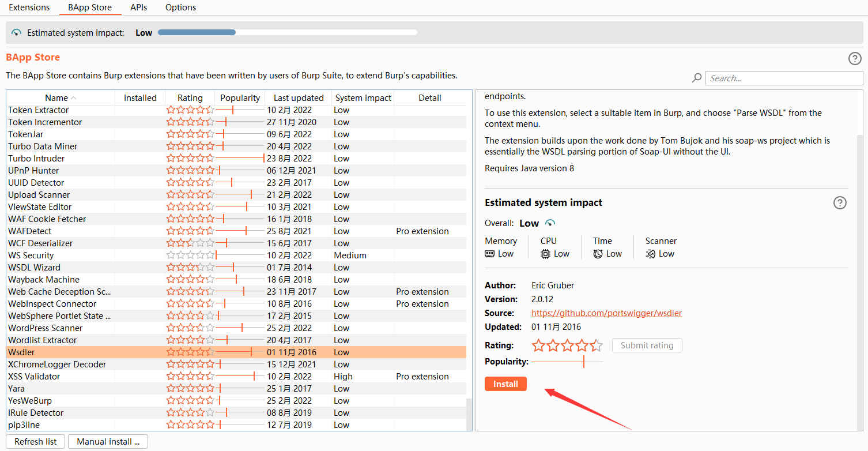Select the WSDL Wizard row
Image resolution: width=868 pixels, height=451 pixels.
point(236,267)
